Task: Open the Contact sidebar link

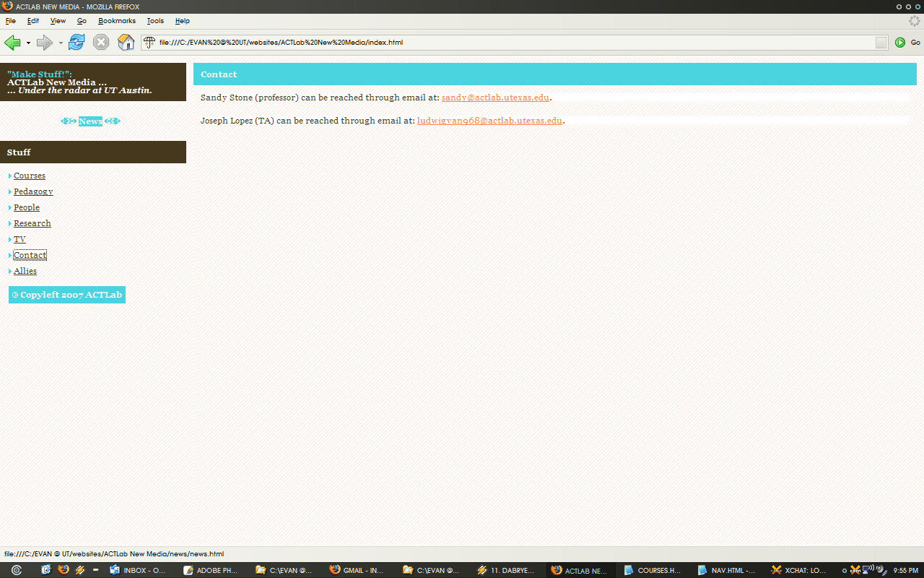Action: (30, 255)
